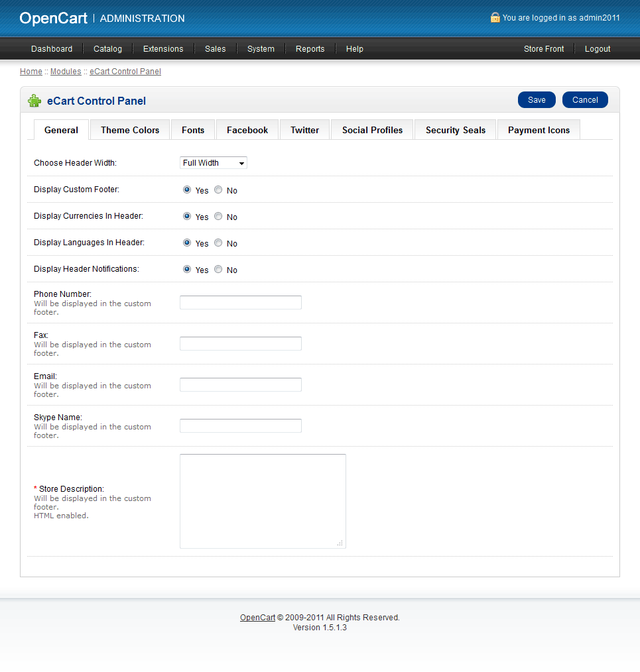This screenshot has height=672, width=640.
Task: Select Yes for Display Header Notifications
Action: [x=187, y=270]
